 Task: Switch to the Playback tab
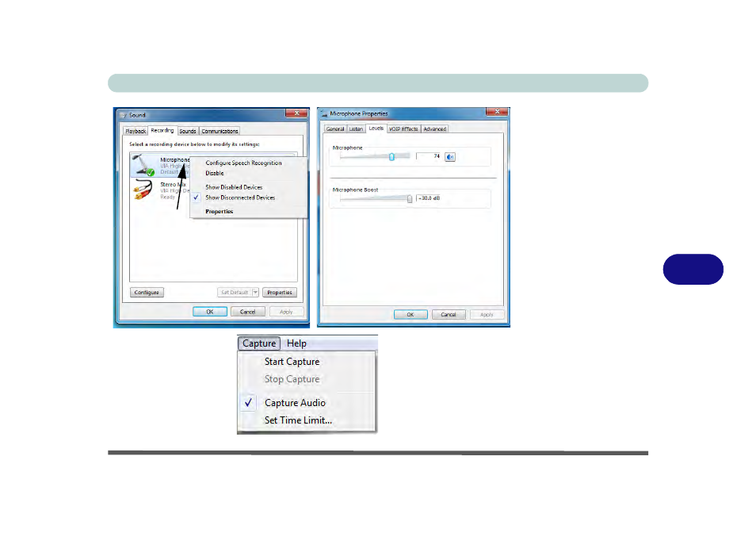point(136,131)
